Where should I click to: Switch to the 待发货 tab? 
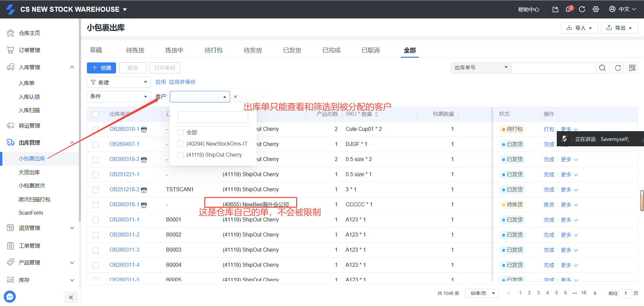[x=253, y=50]
